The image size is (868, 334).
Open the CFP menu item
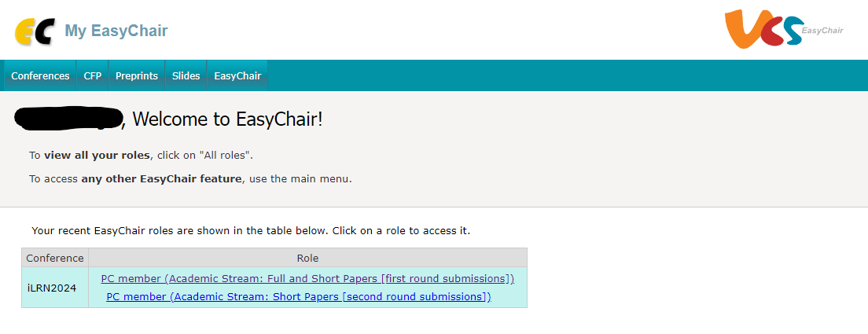(93, 76)
